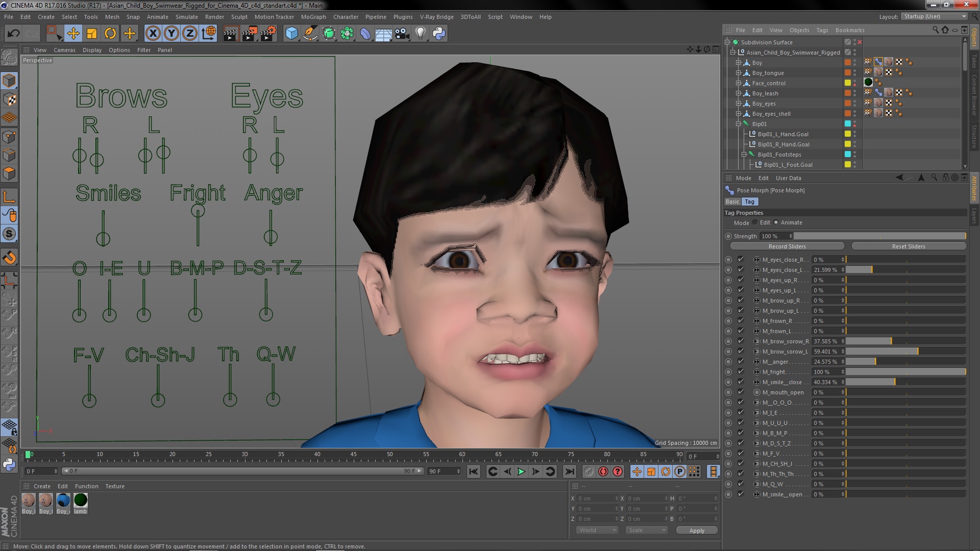Expand the Face_control object
The height and width of the screenshot is (551, 980).
(x=738, y=83)
